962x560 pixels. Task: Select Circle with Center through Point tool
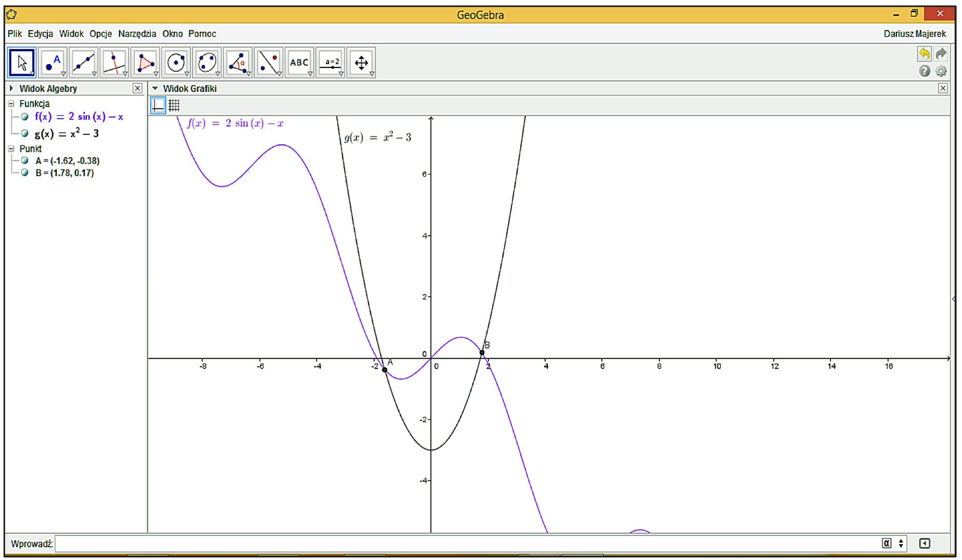click(176, 63)
